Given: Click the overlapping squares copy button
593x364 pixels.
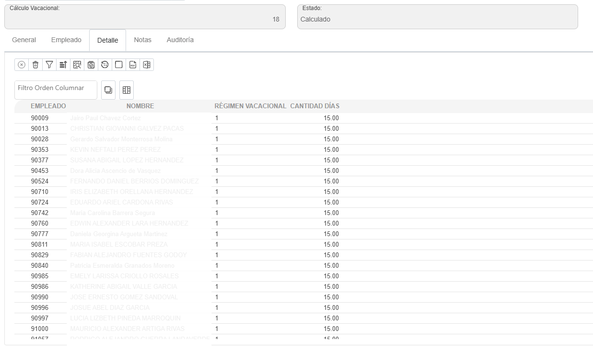Looking at the screenshot, I should click(x=108, y=90).
